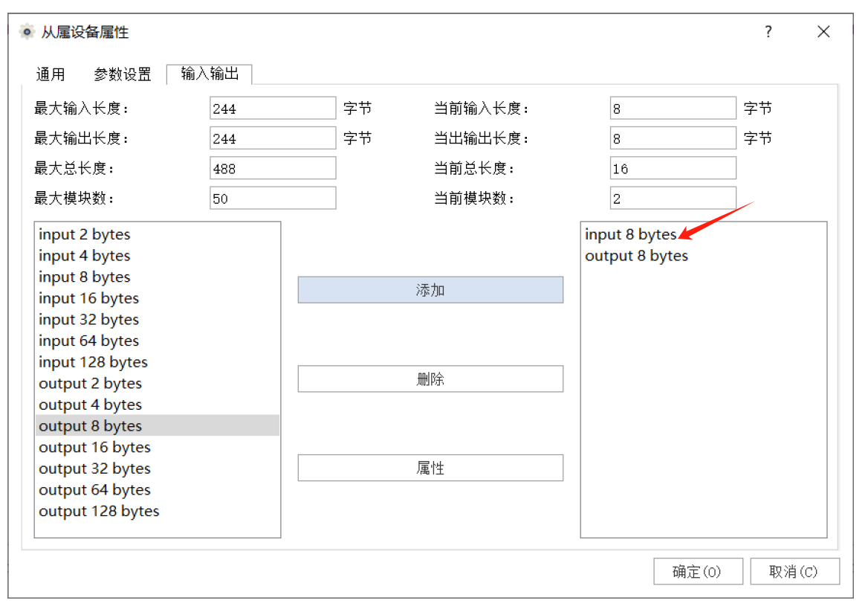Click the 最大模块数 field showing 50

coord(273,198)
